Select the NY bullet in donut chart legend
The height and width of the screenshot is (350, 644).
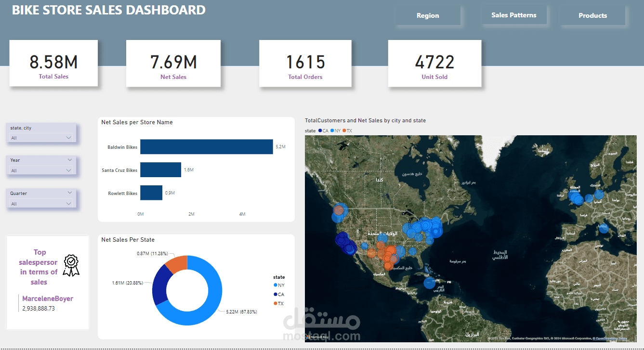point(276,285)
